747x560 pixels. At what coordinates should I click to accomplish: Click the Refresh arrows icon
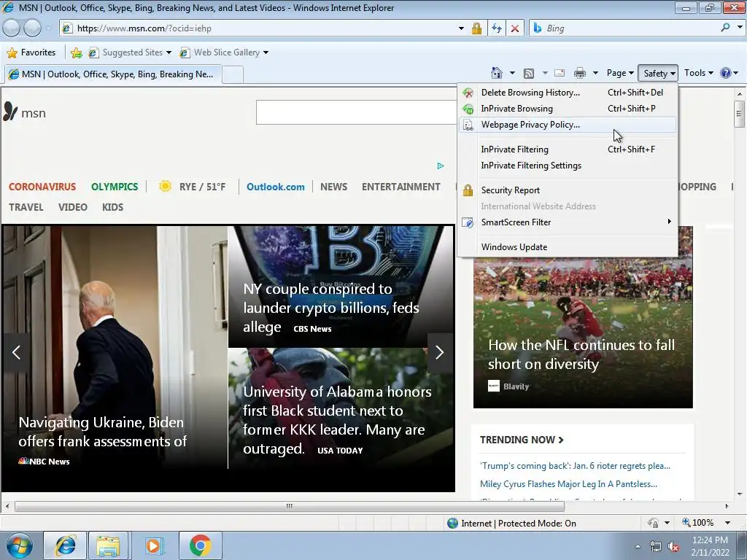point(496,28)
